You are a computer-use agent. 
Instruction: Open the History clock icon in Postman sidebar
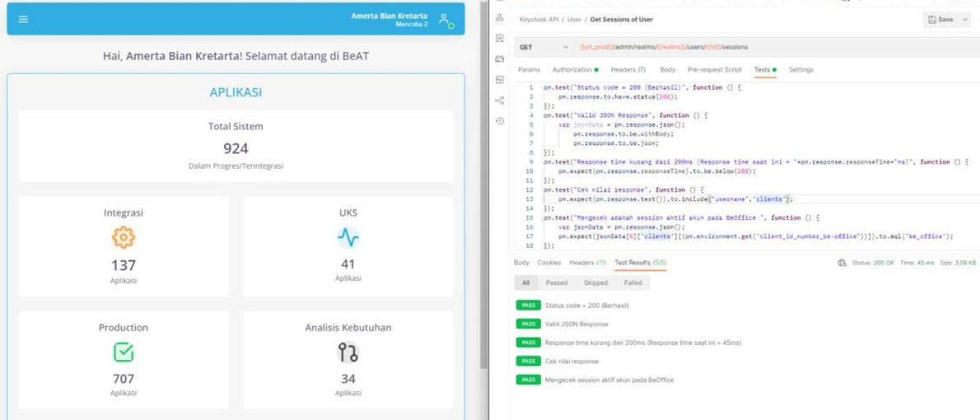499,121
